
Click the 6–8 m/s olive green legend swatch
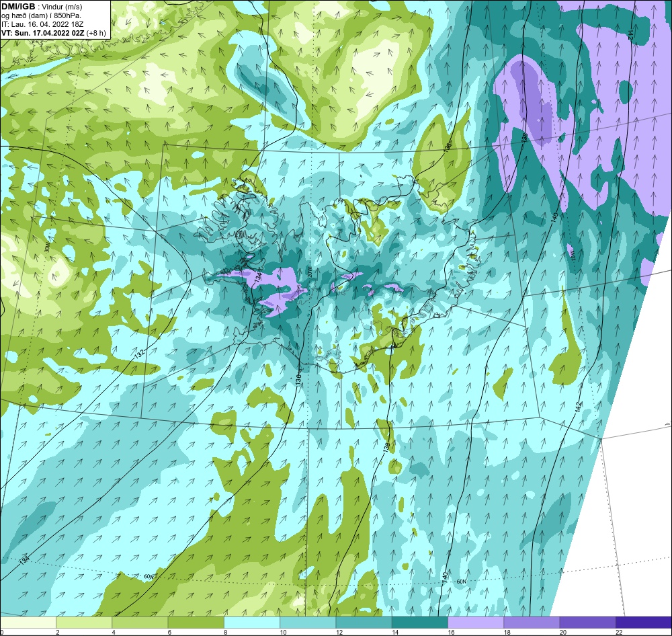(196, 622)
